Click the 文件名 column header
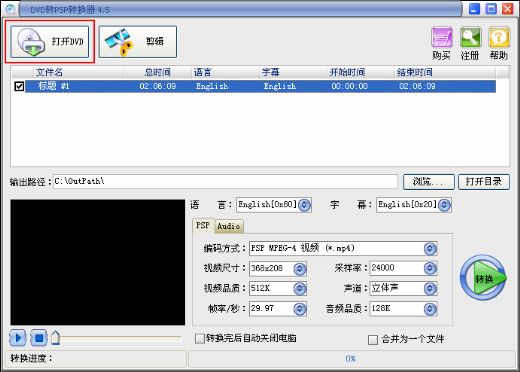The height and width of the screenshot is (372, 520). pos(49,72)
